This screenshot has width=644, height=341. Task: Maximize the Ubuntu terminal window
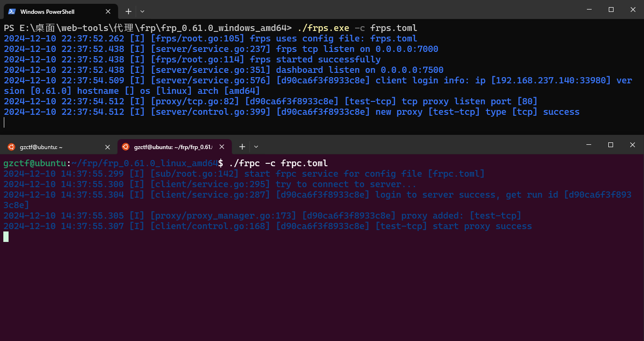coord(611,145)
